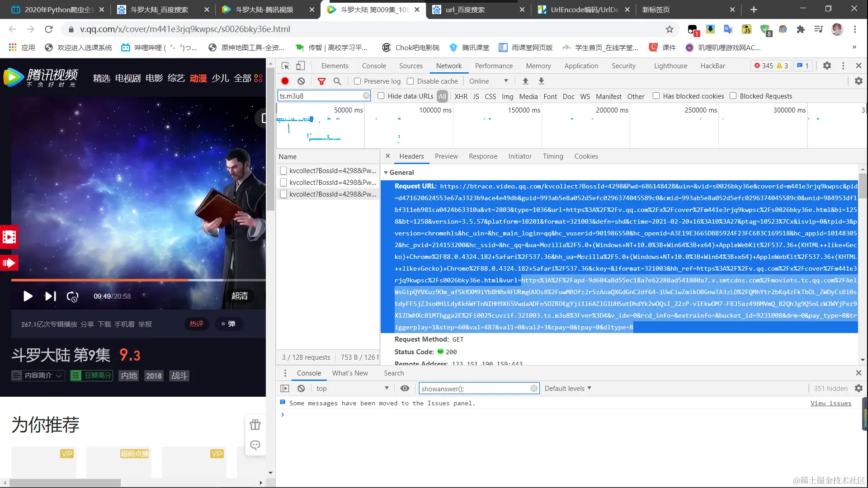Click the XHR filter type button

[x=461, y=96]
